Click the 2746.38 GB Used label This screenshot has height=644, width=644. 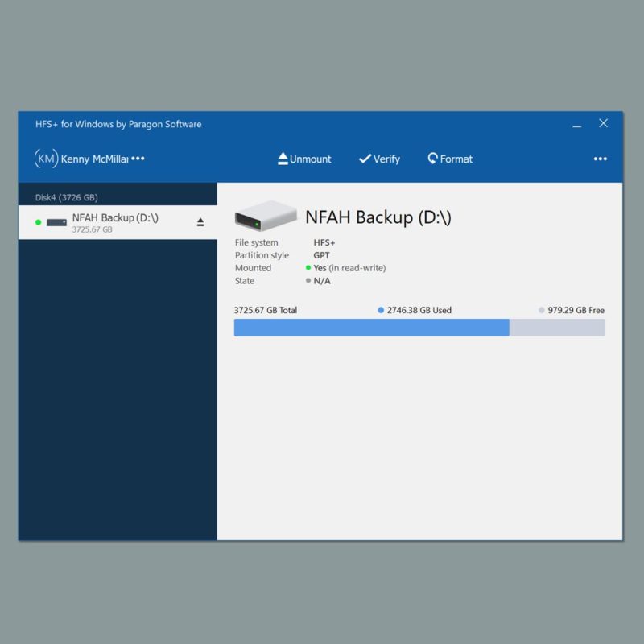[415, 310]
